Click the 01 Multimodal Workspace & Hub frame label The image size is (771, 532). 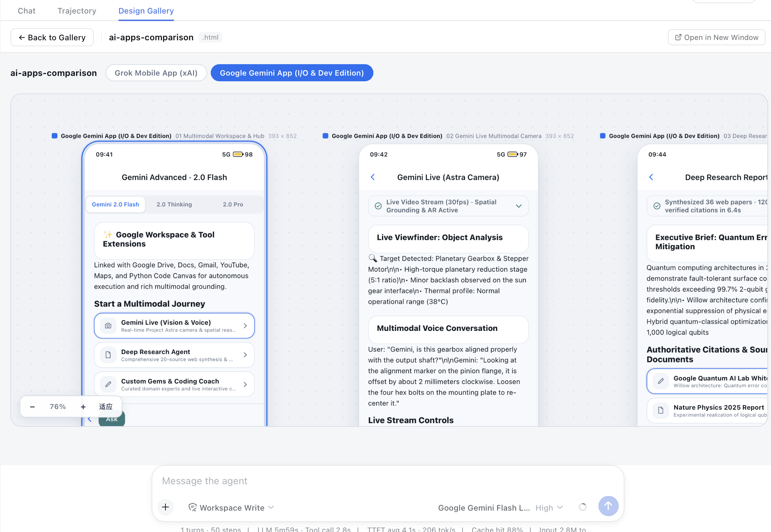tap(220, 136)
